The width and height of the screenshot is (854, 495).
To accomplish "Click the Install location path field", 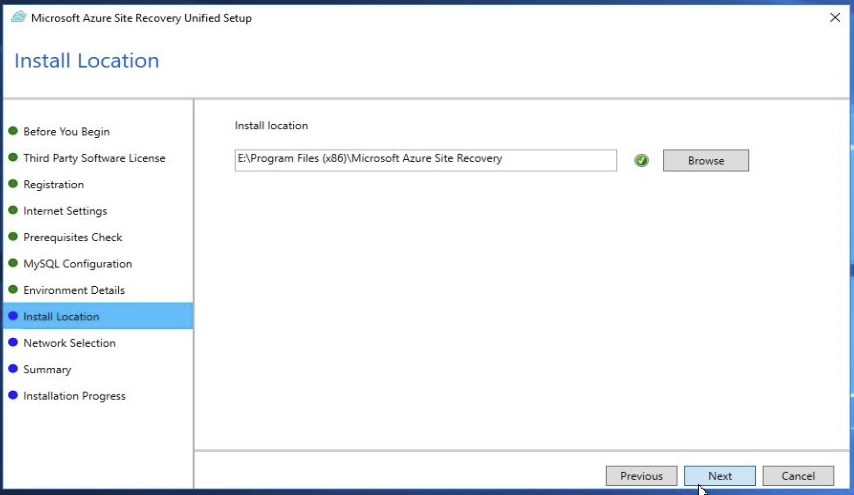I will click(425, 160).
